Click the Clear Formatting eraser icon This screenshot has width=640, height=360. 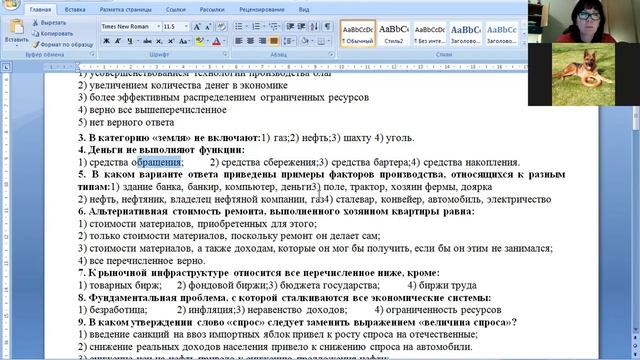(221, 27)
